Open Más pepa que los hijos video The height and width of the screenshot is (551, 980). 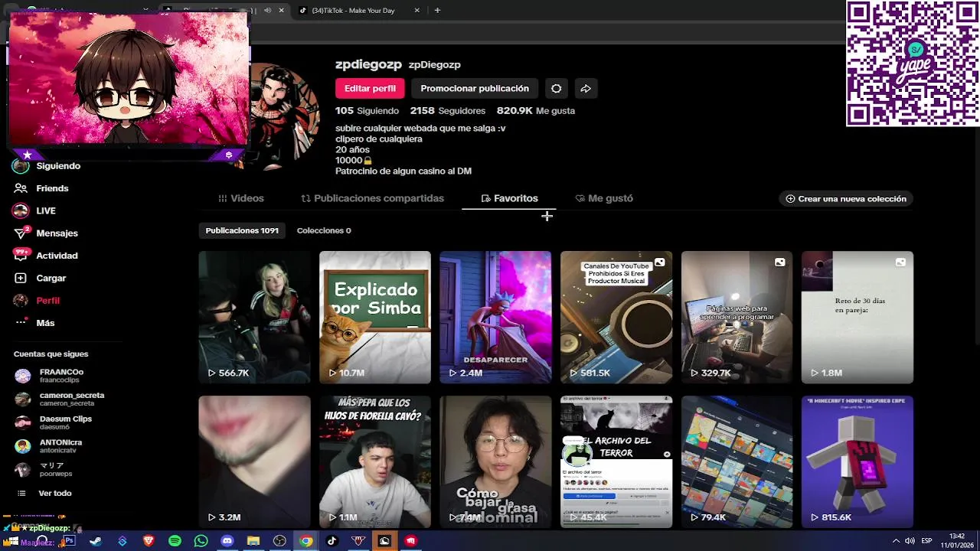[375, 461]
